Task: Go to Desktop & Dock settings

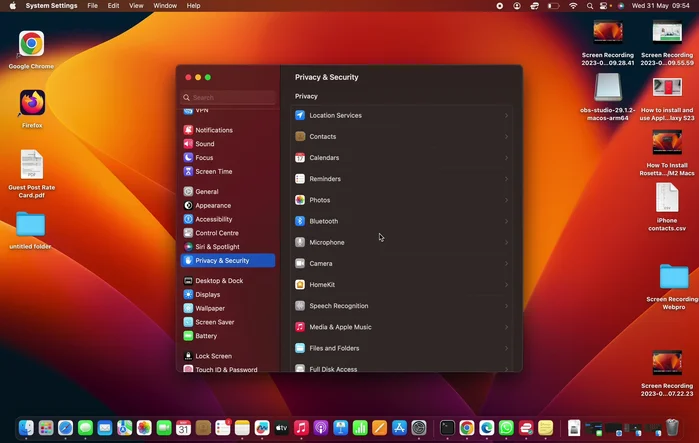Action: pos(218,281)
